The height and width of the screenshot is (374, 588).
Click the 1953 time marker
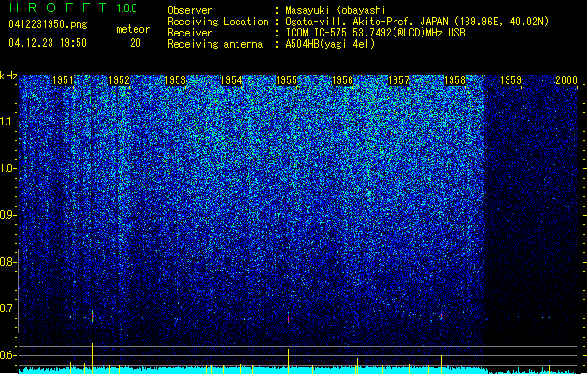tap(175, 80)
